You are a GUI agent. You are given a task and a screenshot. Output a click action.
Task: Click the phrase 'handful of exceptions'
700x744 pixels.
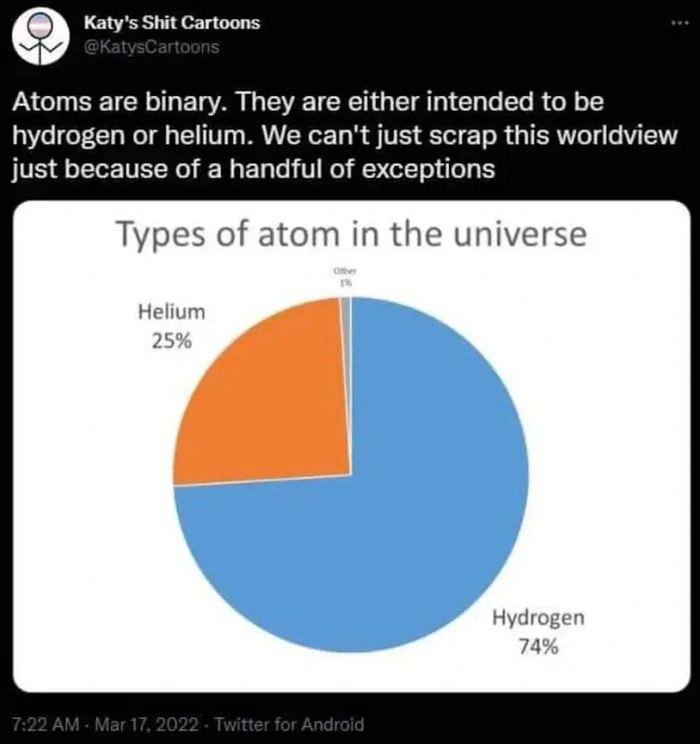coord(386,168)
